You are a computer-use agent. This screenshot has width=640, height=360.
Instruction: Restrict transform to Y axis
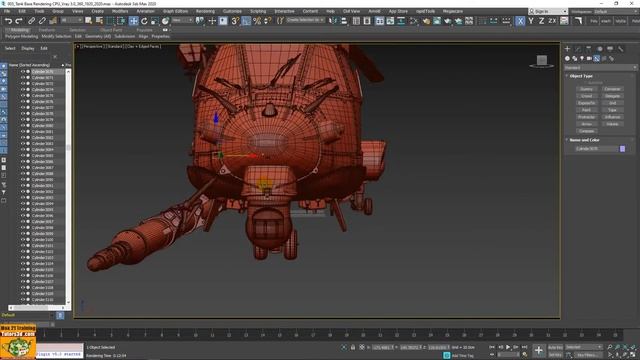coord(531,21)
